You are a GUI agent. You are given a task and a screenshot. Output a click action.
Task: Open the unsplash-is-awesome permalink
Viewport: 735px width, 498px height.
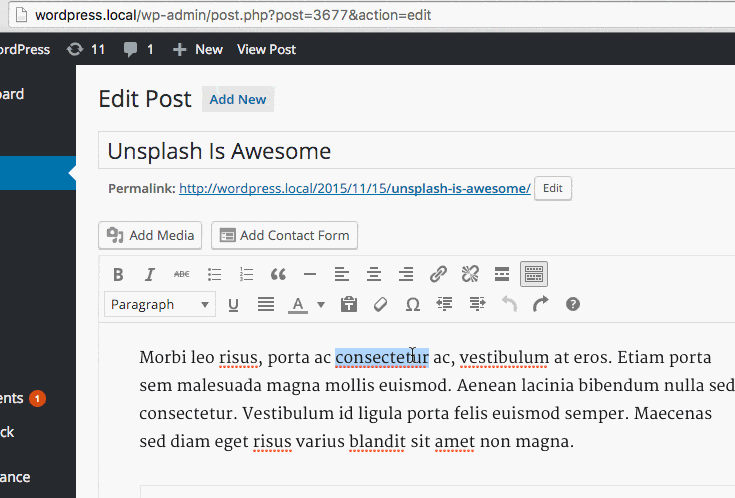354,188
